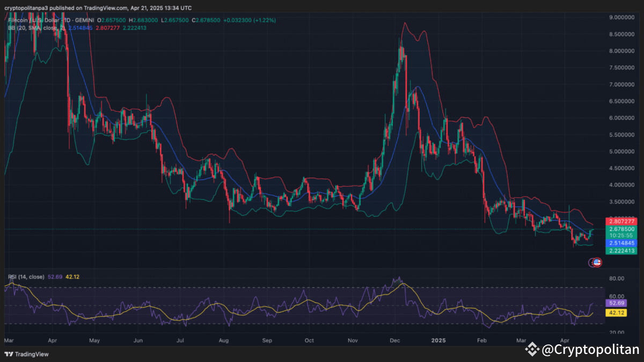
Task: Click the open value O2.657500
Action: pos(113,20)
